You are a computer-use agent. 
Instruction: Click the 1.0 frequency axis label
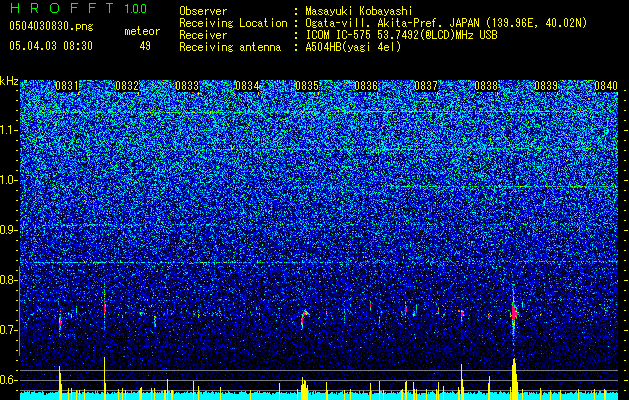(9, 180)
